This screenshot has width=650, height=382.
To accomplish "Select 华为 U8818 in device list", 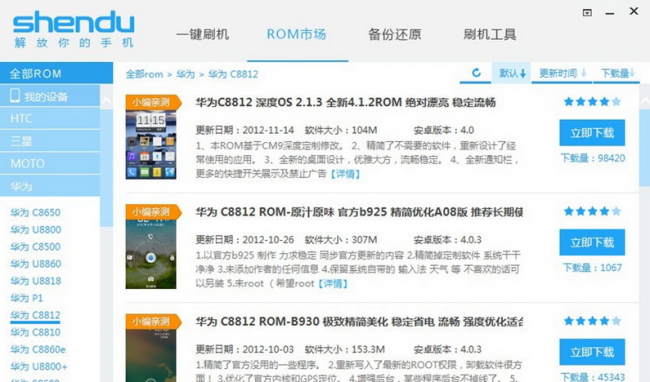I will (x=36, y=281).
